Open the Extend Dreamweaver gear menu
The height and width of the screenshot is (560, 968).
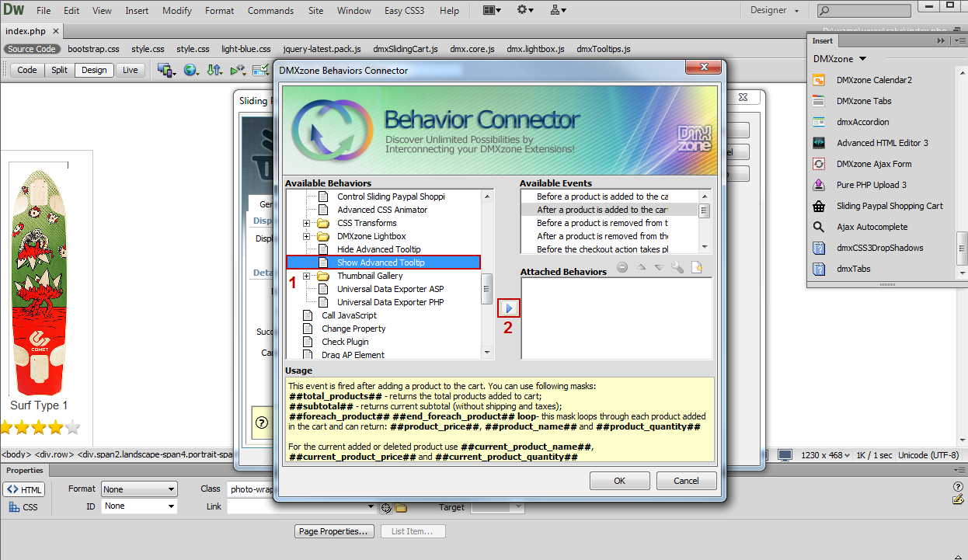pos(525,10)
